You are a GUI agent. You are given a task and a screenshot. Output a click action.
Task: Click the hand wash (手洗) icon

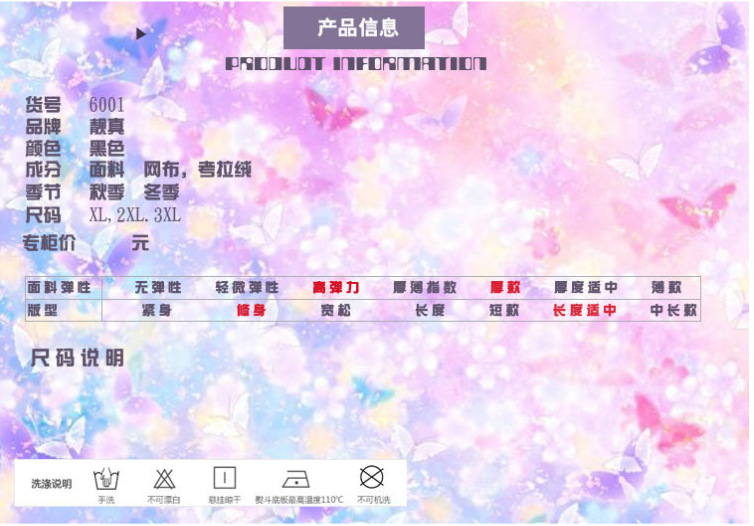coord(106,479)
